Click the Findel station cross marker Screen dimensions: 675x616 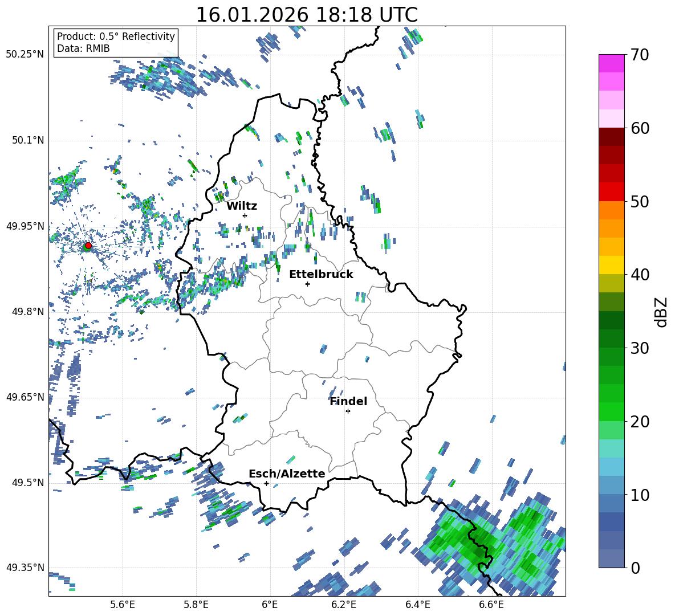click(x=348, y=411)
